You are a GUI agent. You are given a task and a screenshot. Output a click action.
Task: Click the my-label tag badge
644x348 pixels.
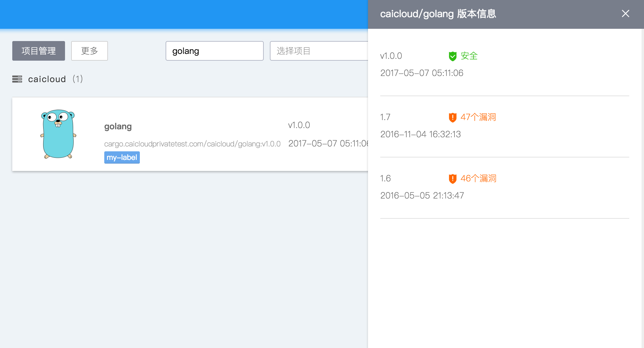tap(122, 157)
